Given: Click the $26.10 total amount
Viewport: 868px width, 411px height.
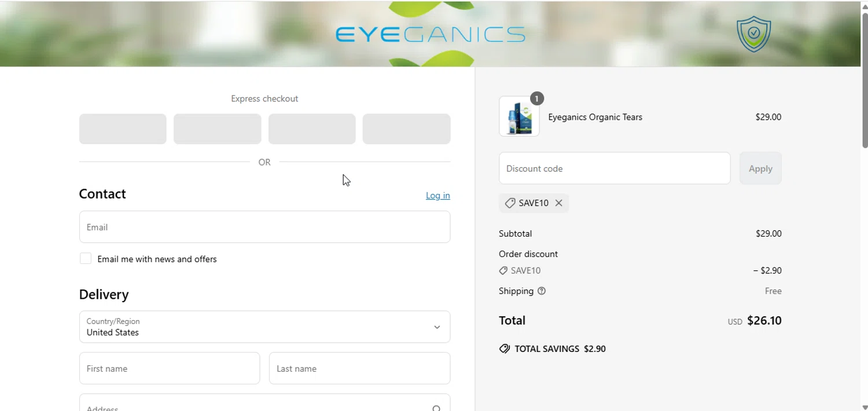Looking at the screenshot, I should tap(764, 321).
